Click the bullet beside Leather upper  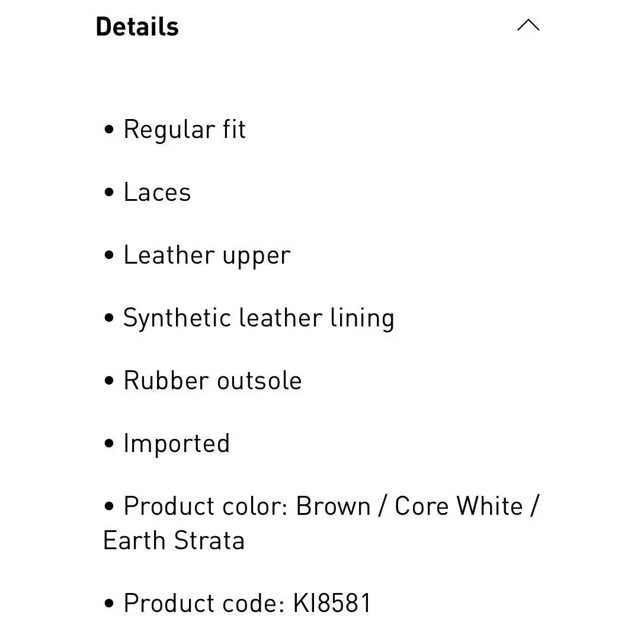click(109, 255)
